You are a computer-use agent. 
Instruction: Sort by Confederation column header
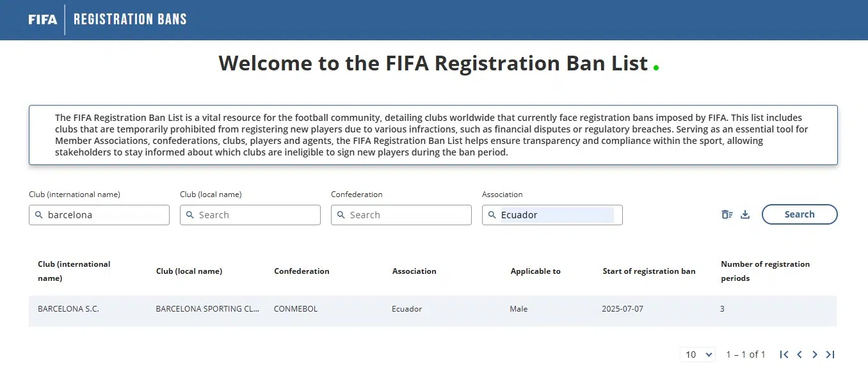point(301,271)
